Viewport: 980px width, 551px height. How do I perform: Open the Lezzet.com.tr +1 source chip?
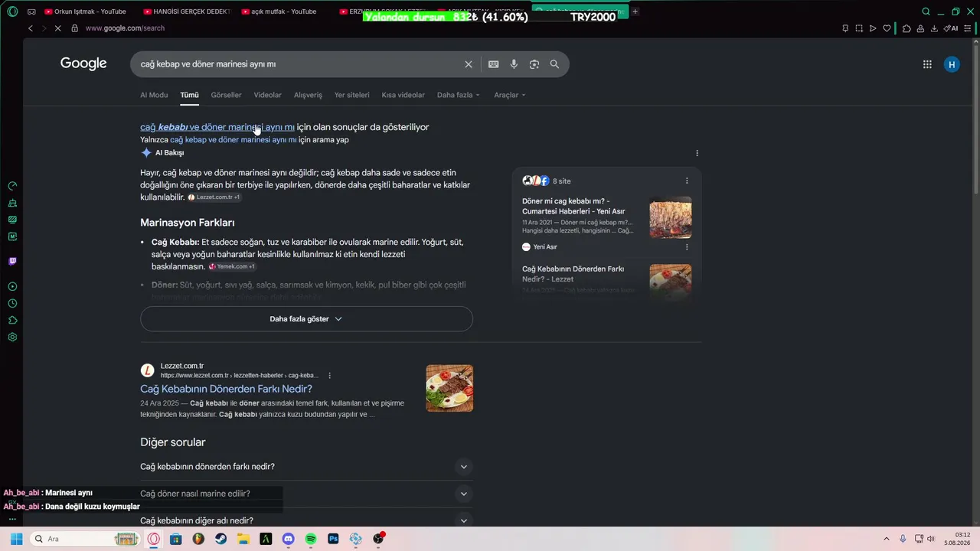[214, 197]
